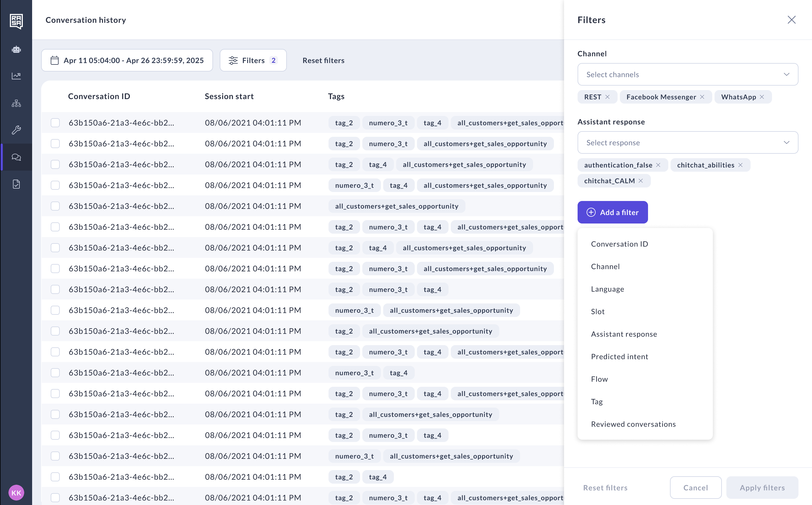Remove the WhatsApp channel chip
Image resolution: width=812 pixels, height=505 pixels.
pyautogui.click(x=762, y=97)
